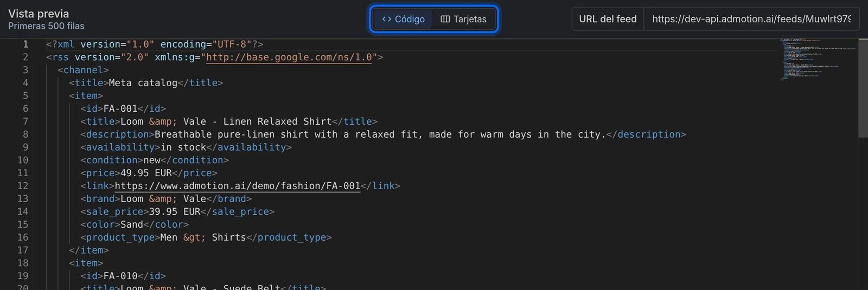Click the brand value on line 13
Viewport: 868px width, 290px height.
point(163,199)
